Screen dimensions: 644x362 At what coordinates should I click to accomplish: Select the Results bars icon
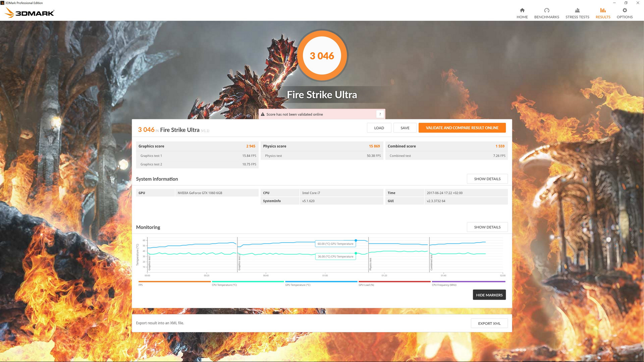coord(603,10)
